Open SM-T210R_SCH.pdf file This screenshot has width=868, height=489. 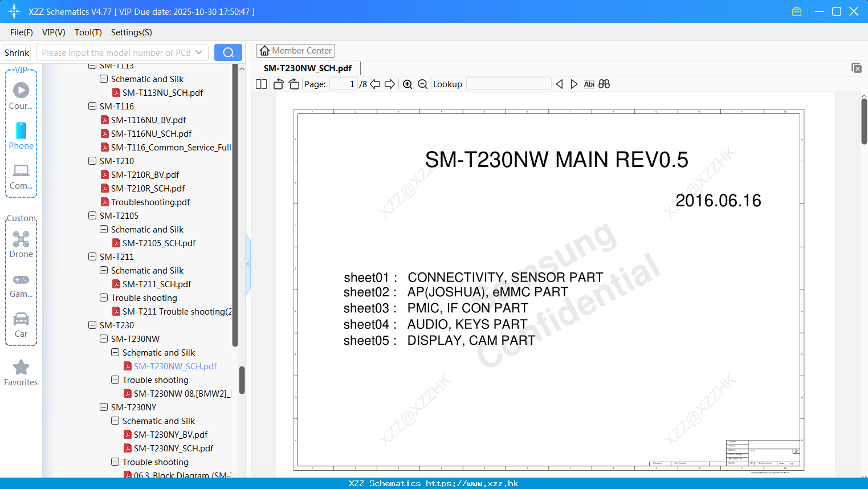coord(148,188)
